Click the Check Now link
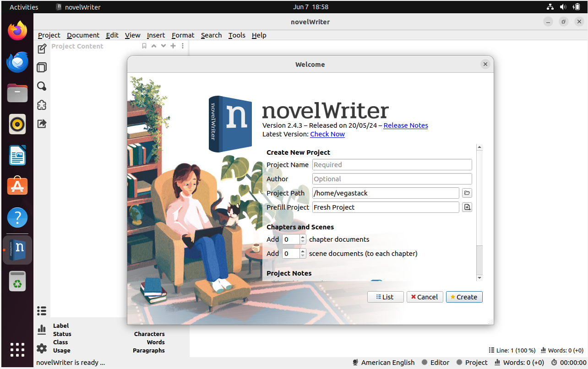588x369 pixels. (x=327, y=134)
